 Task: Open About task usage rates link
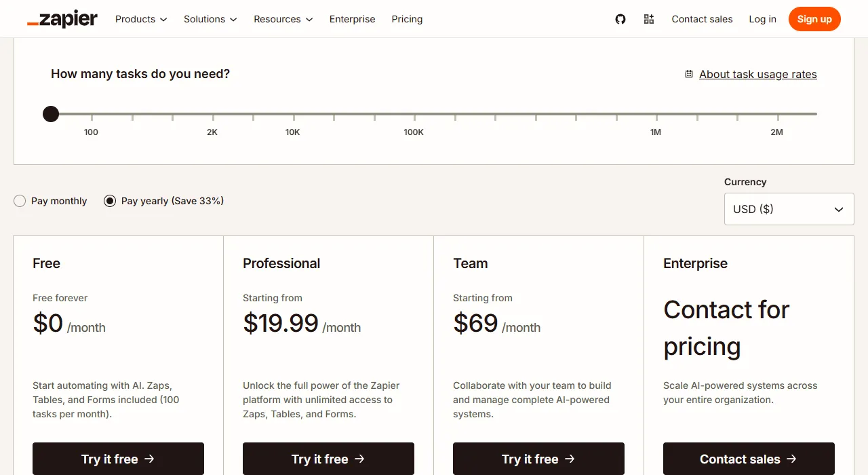coord(758,74)
